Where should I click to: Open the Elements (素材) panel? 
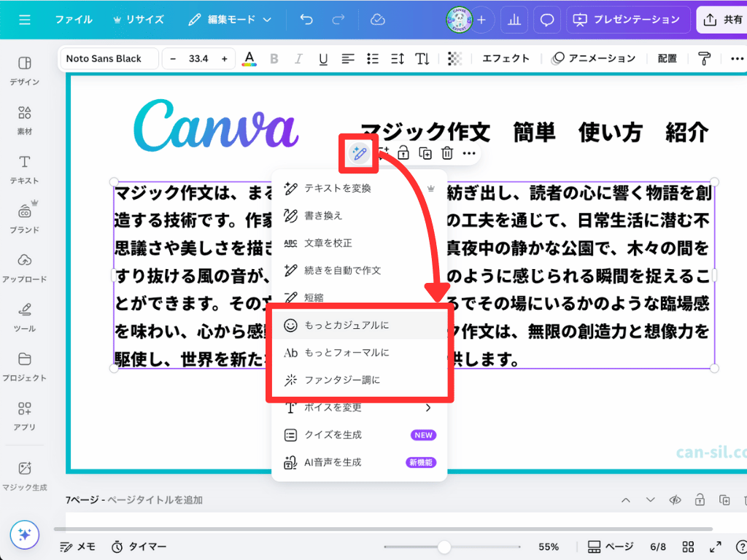(x=24, y=120)
